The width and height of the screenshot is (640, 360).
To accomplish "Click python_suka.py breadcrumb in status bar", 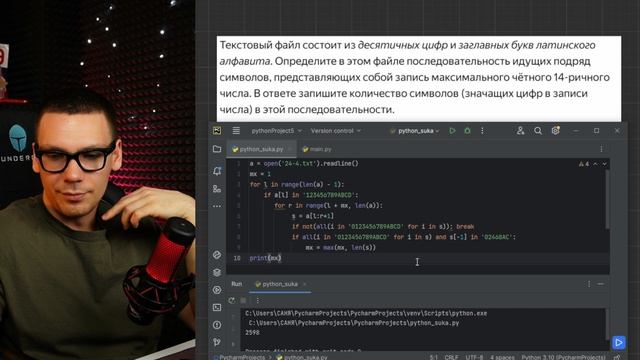I will (x=306, y=357).
